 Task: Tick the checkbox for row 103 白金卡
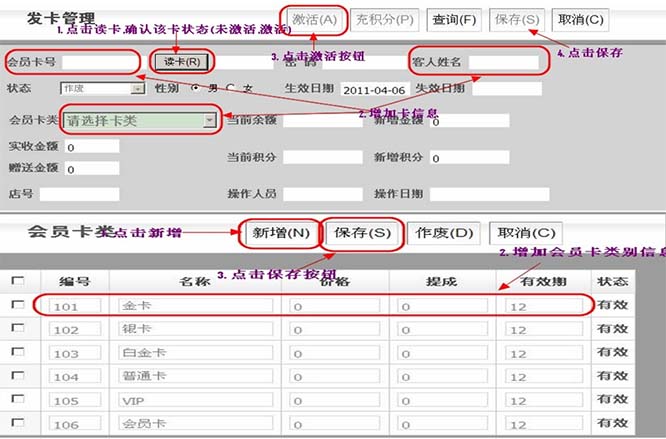[18, 352]
